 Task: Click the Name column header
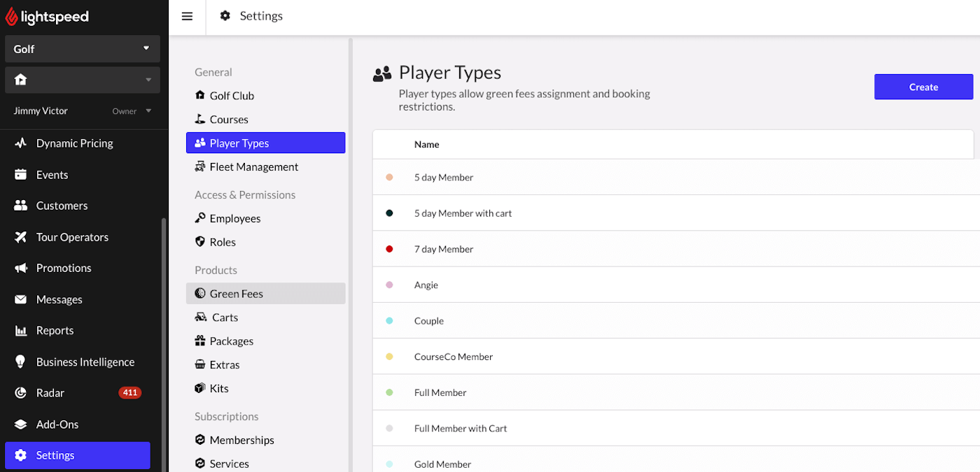click(426, 145)
